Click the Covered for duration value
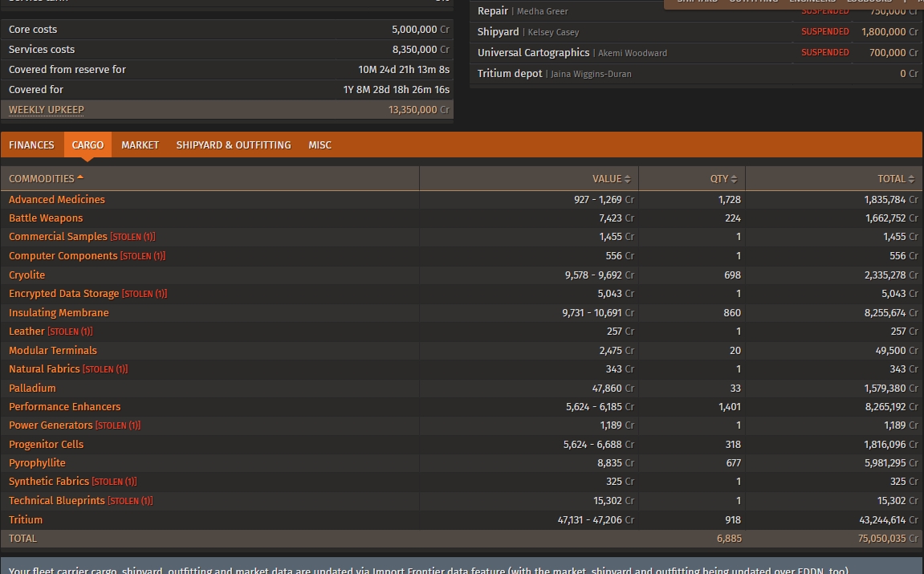The width and height of the screenshot is (924, 574). (396, 90)
